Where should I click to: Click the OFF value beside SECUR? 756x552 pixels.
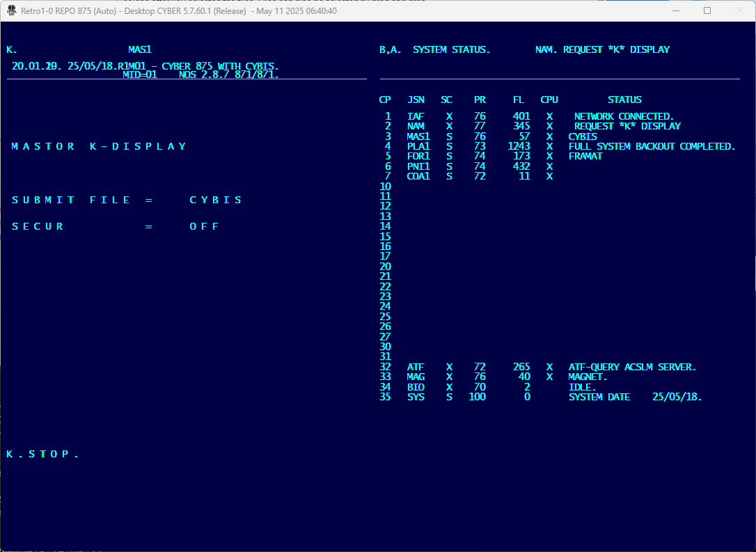(x=204, y=226)
